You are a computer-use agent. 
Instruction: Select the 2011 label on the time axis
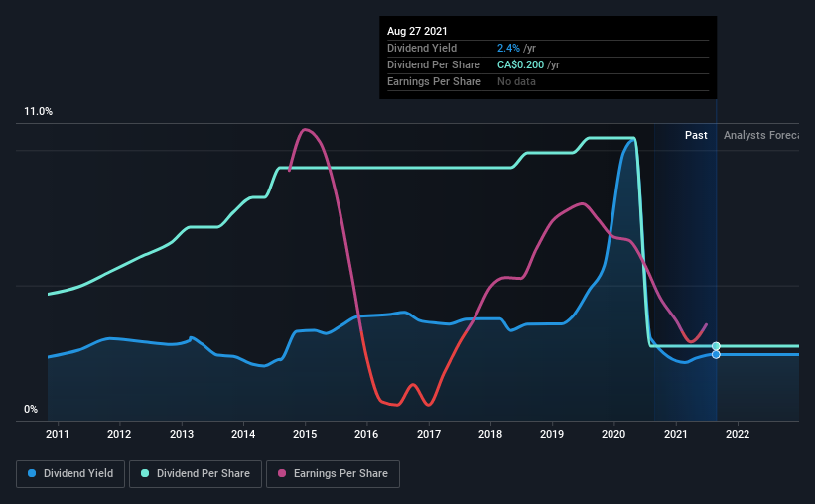tap(58, 434)
